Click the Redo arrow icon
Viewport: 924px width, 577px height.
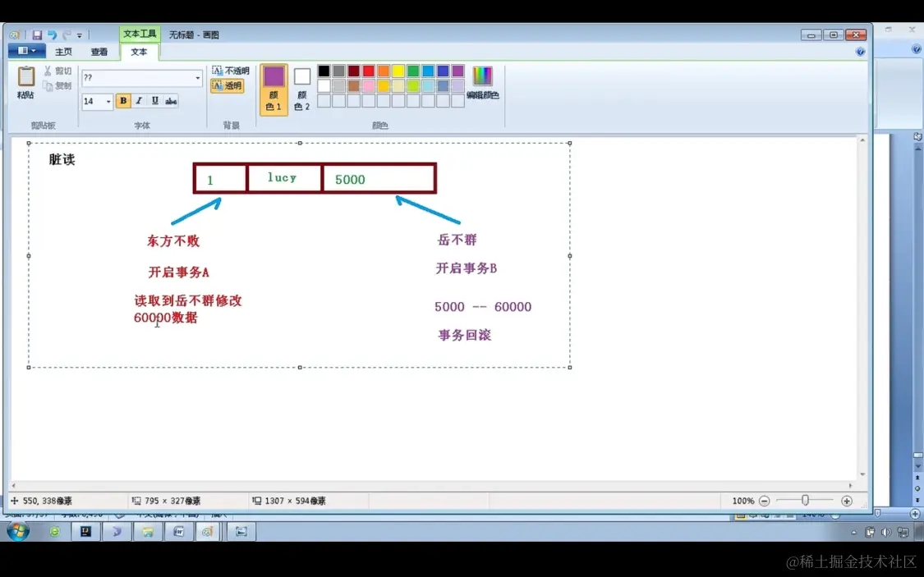[x=67, y=35]
